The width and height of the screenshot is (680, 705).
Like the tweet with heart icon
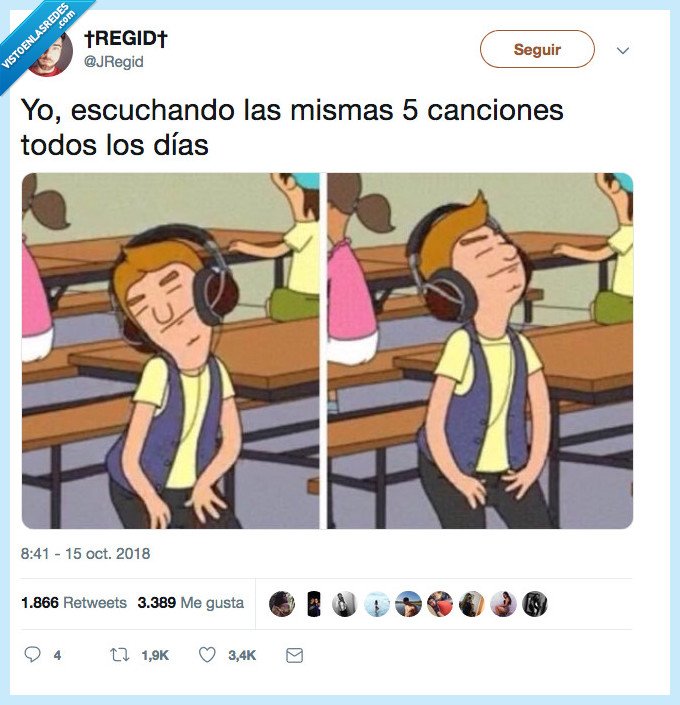coord(207,655)
